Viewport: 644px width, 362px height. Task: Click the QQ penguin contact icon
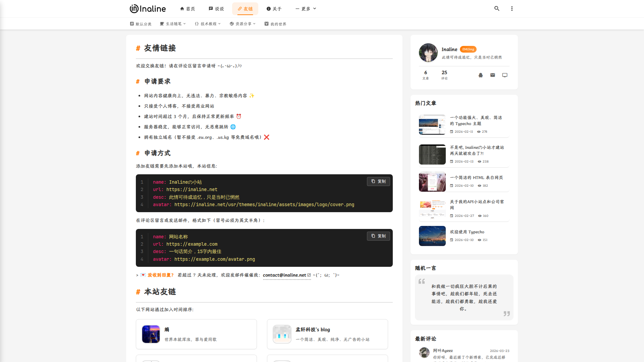(481, 75)
